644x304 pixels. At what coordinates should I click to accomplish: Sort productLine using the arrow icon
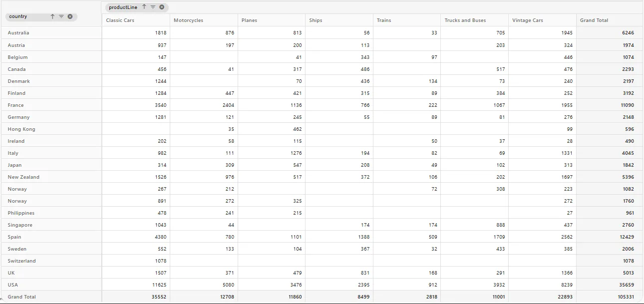tap(144, 7)
